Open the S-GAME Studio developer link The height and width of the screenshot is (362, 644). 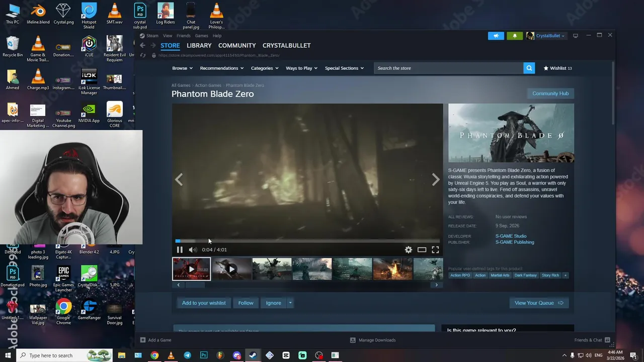tap(511, 236)
